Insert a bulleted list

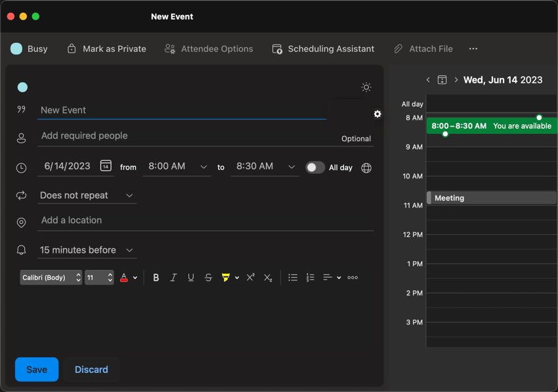(293, 278)
